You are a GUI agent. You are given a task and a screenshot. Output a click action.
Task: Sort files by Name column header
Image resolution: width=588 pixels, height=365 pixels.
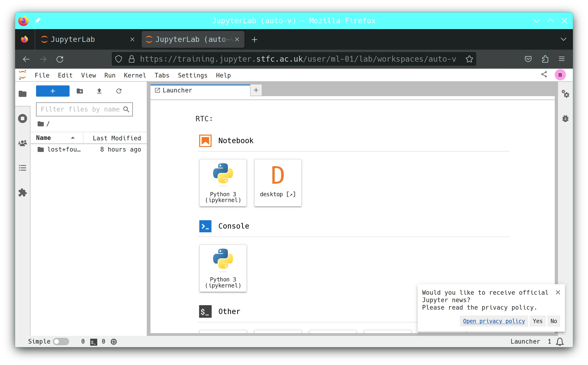pyautogui.click(x=43, y=138)
